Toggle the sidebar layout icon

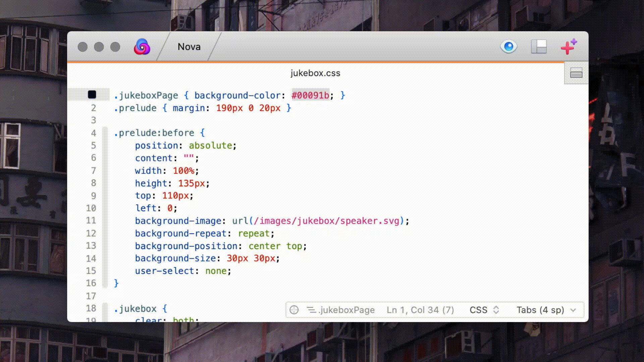[x=539, y=47]
